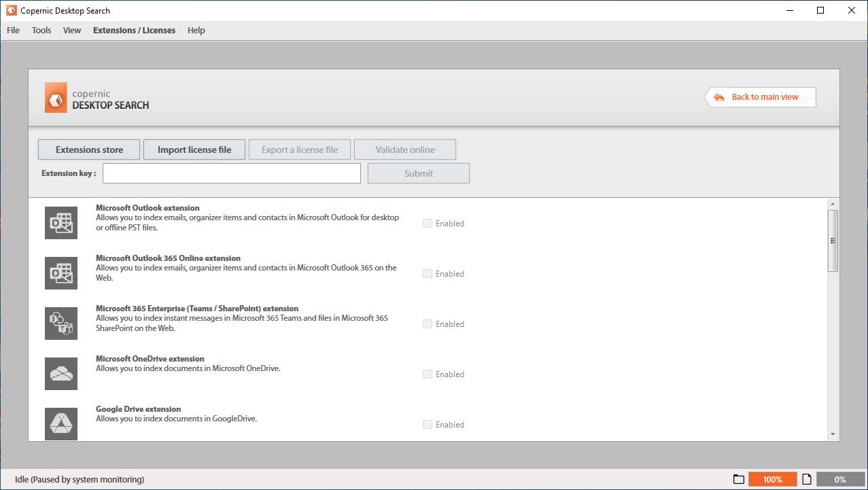Image resolution: width=868 pixels, height=490 pixels.
Task: Click the folder icon in status bar
Action: coord(739,479)
